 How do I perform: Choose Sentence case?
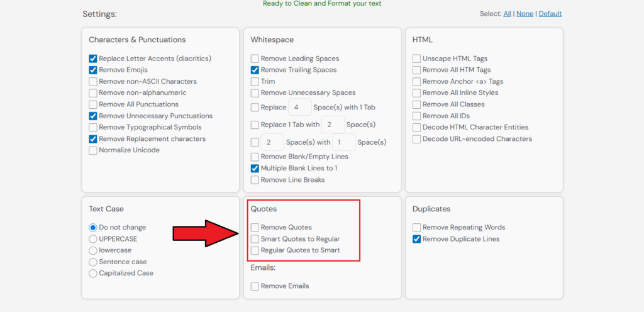point(93,262)
